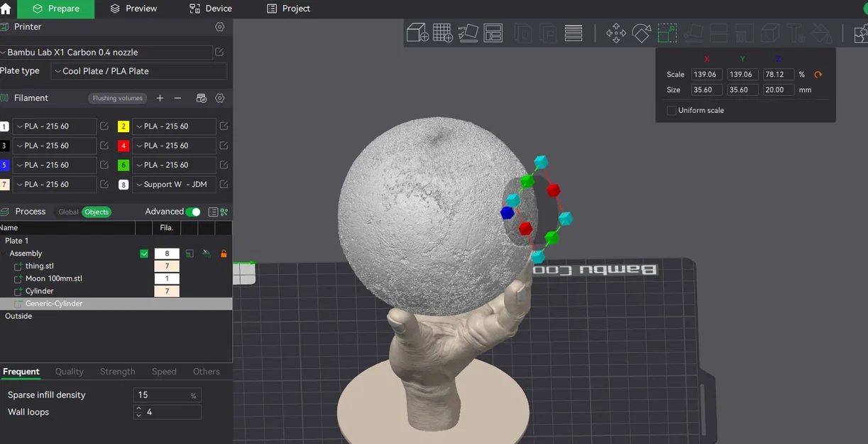The image size is (868, 444).
Task: Open the Assembly view puzzle icon
Action: point(861,33)
